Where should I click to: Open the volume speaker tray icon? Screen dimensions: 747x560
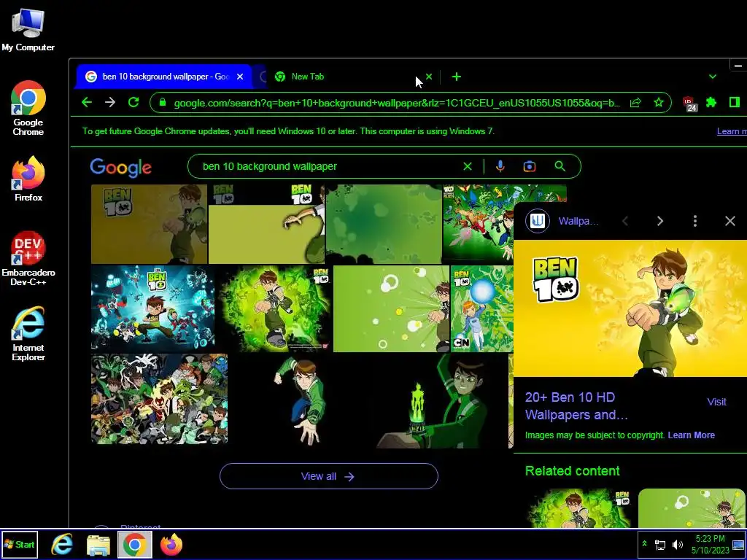point(677,544)
